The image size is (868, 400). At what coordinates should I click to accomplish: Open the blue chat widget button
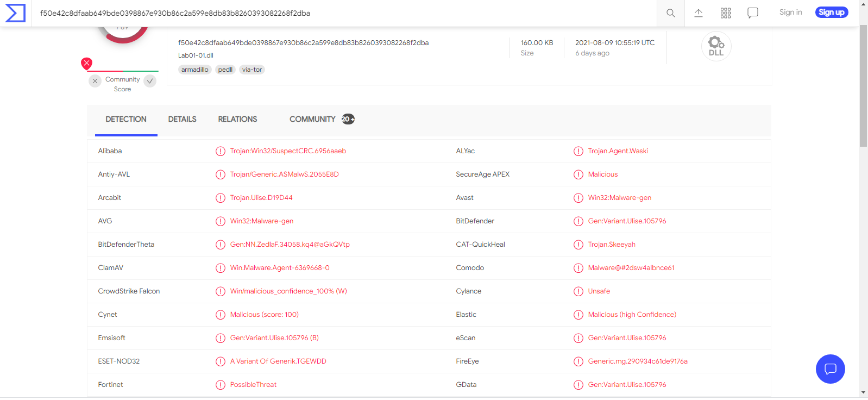[x=830, y=369]
